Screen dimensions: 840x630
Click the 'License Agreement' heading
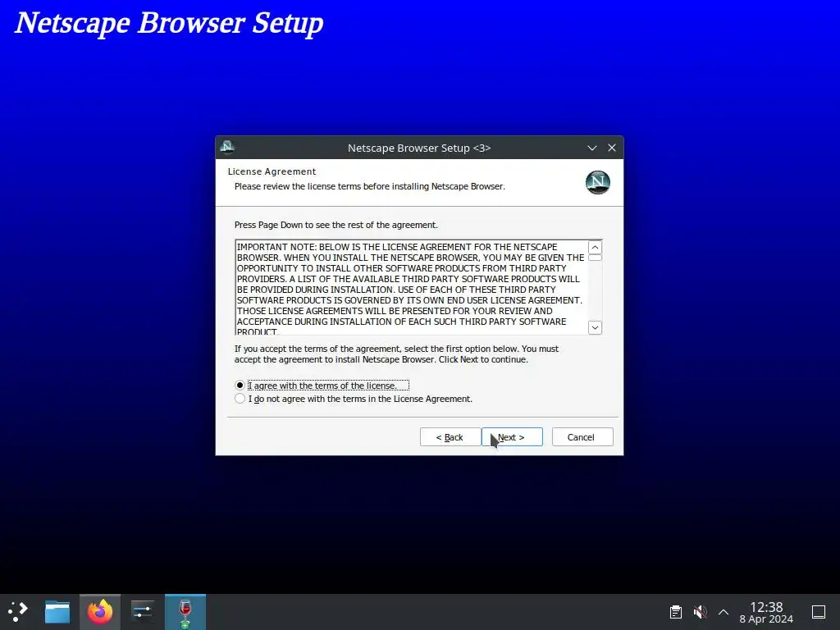272,171
